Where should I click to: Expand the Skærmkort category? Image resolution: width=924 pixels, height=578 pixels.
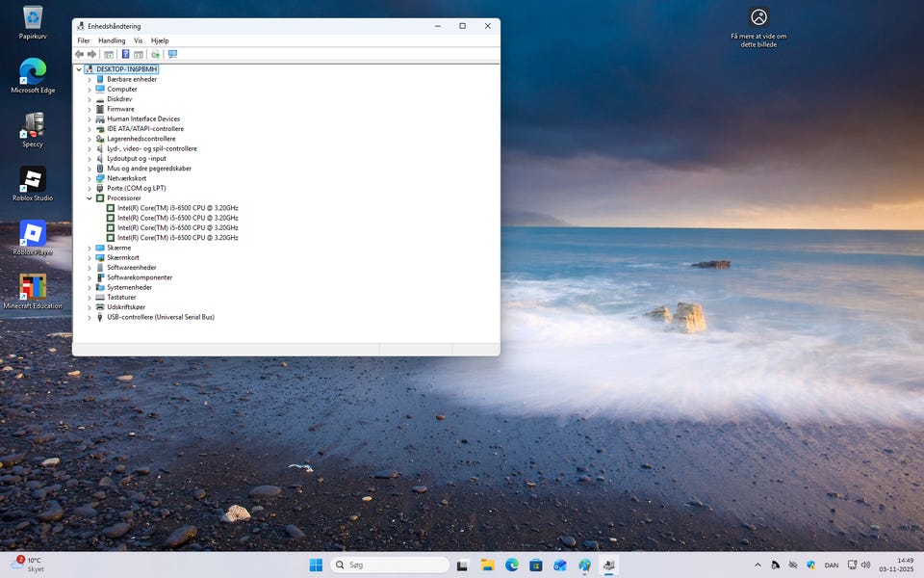pos(90,258)
